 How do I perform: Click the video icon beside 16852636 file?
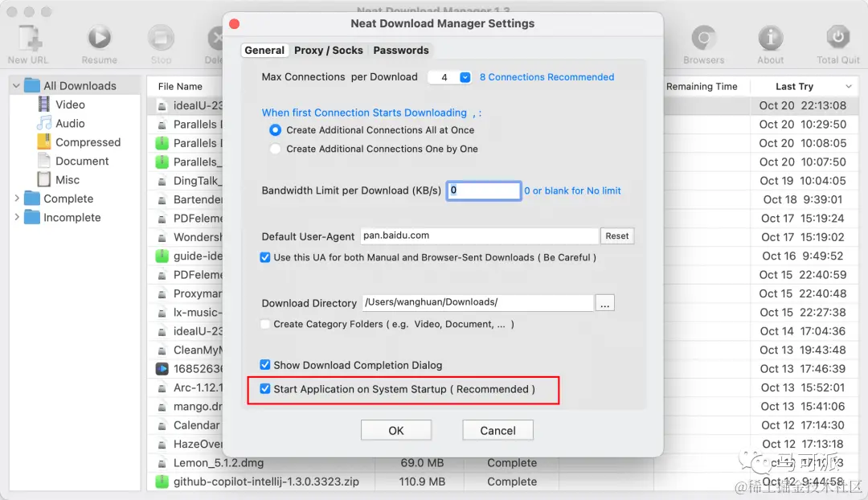pos(162,369)
